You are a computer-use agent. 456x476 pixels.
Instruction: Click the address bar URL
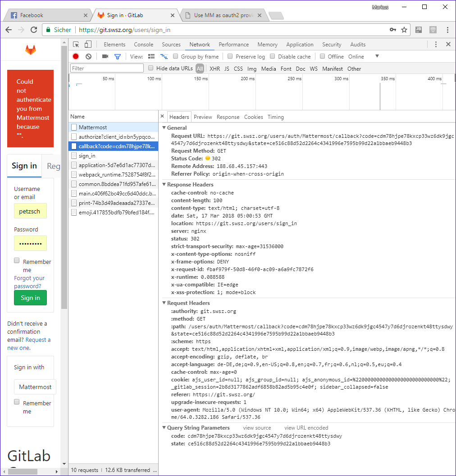124,30
